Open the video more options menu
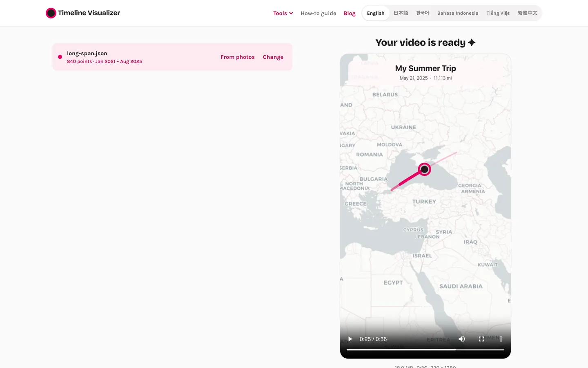 (501, 339)
